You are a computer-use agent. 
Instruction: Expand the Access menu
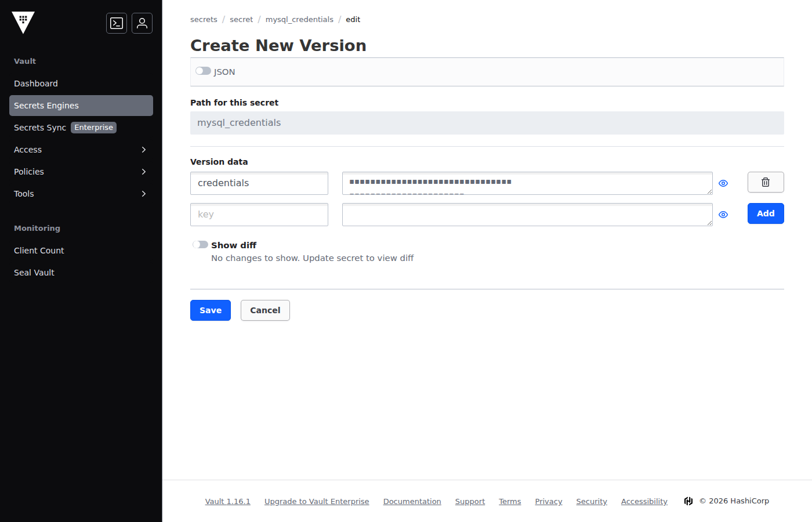coord(81,150)
